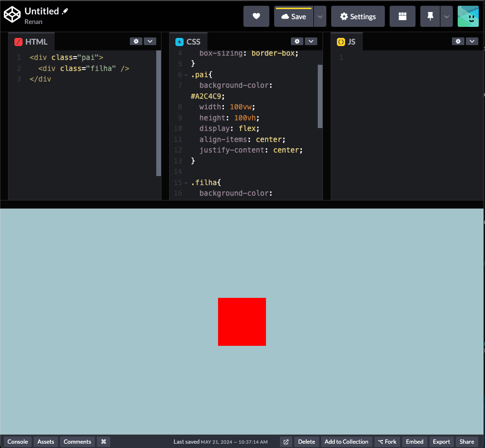The width and height of the screenshot is (485, 448).
Task: Expand the pin options dropdown arrow
Action: point(447,16)
